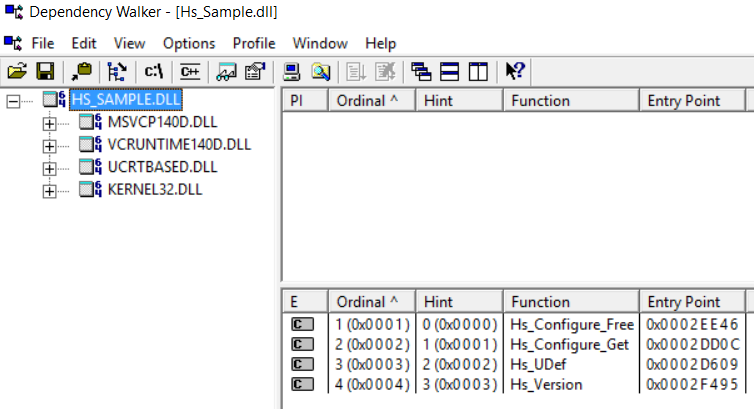754x409 pixels.
Task: Sort exports by E column header
Action: [x=305, y=302]
